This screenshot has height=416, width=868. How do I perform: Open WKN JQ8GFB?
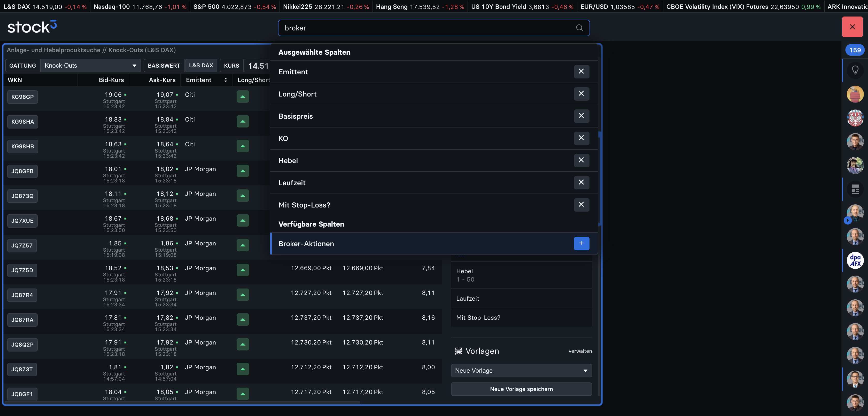pyautogui.click(x=22, y=171)
